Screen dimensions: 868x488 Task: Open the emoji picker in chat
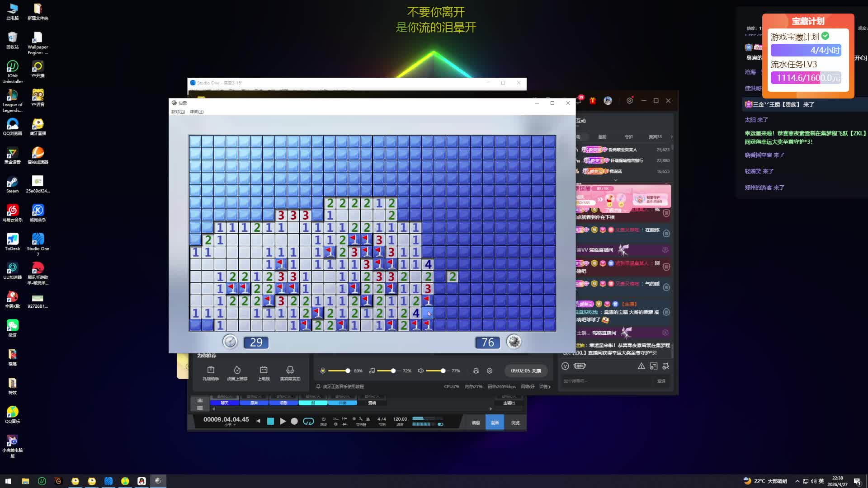coord(565,366)
